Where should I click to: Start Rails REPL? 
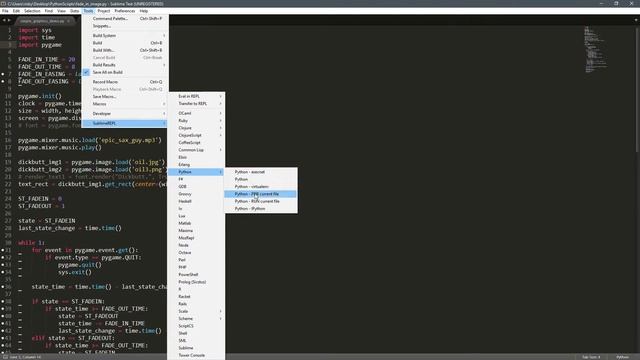click(x=196, y=304)
